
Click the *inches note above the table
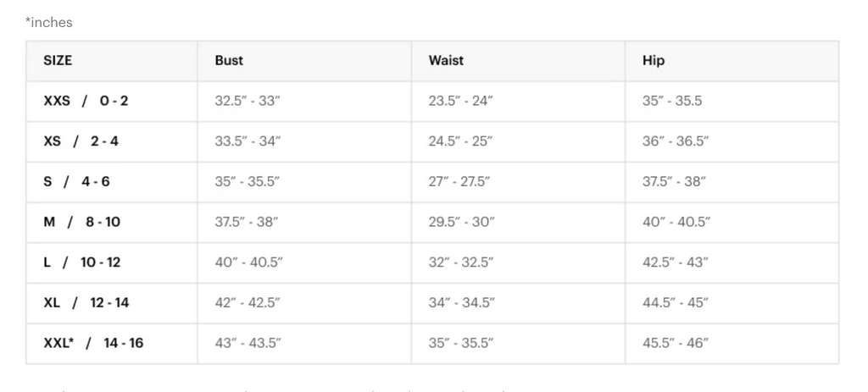(49, 23)
